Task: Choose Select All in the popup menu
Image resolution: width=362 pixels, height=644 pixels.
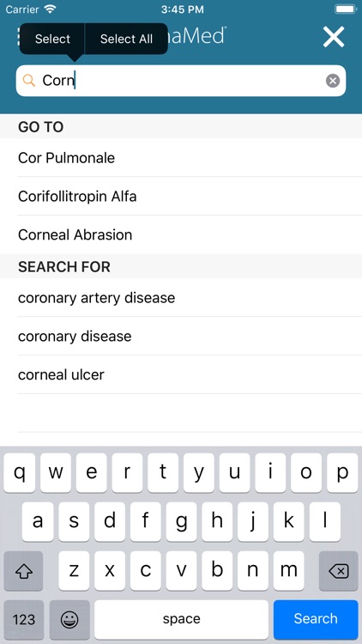Action: (126, 39)
